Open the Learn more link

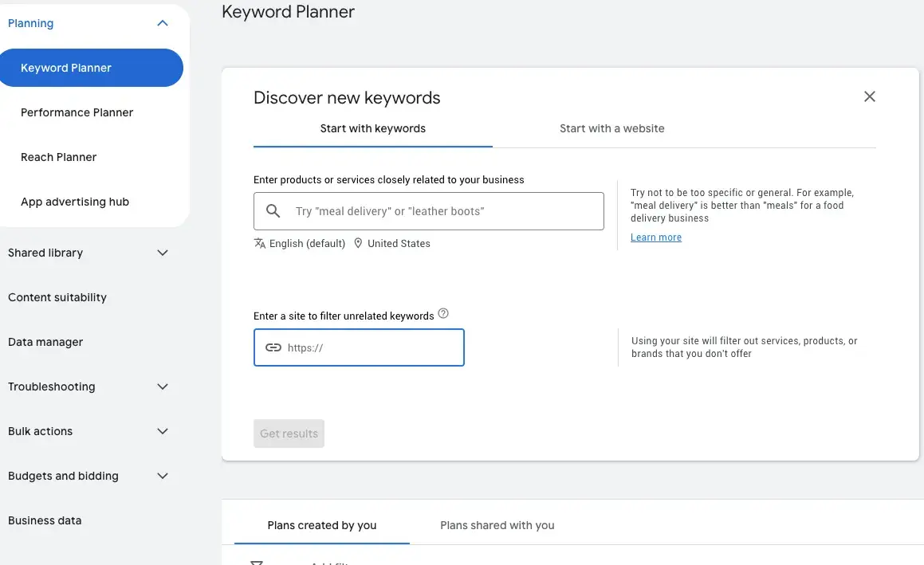click(x=656, y=237)
